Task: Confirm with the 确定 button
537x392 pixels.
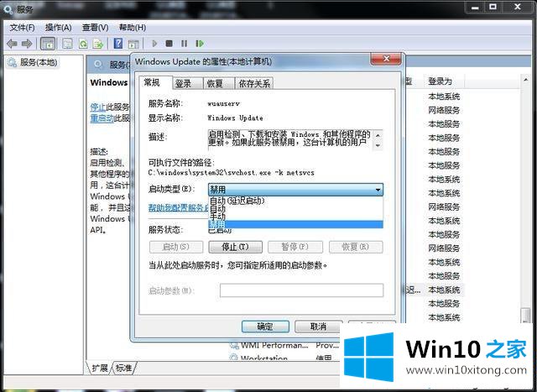Action: point(265,327)
